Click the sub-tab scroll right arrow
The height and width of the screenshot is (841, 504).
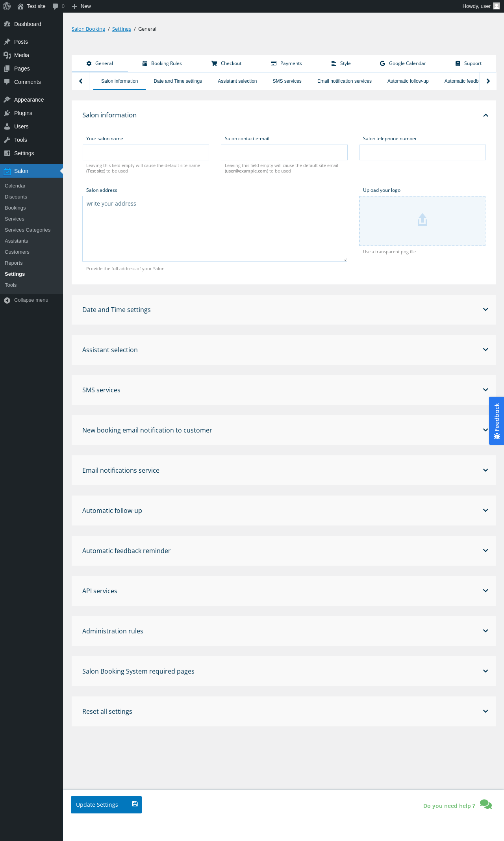coord(488,81)
